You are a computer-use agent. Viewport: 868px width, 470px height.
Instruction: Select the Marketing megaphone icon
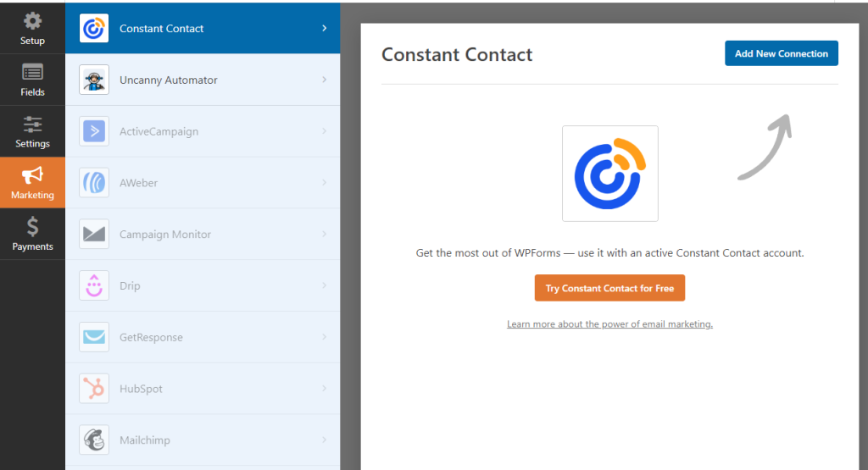[32, 175]
